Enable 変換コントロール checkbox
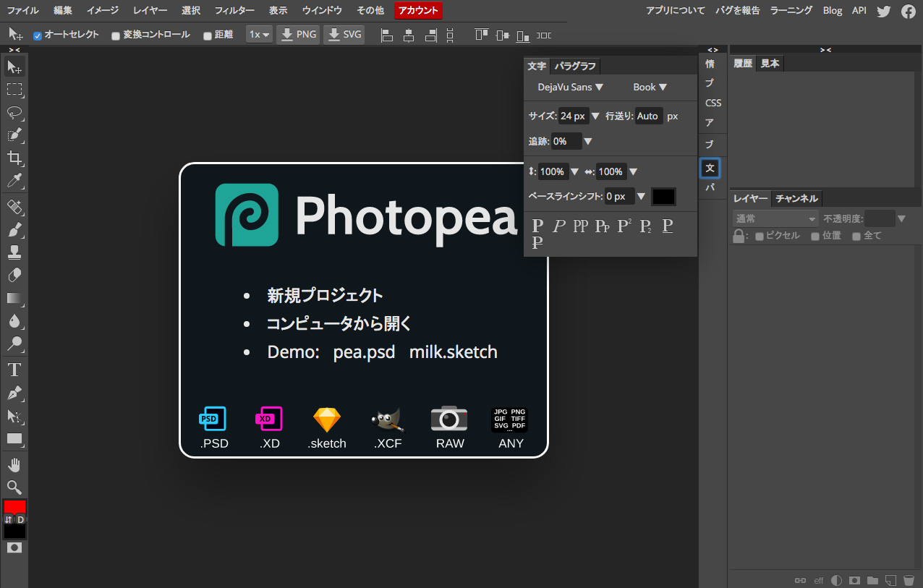Screen dimensions: 923x588 tap(116, 35)
